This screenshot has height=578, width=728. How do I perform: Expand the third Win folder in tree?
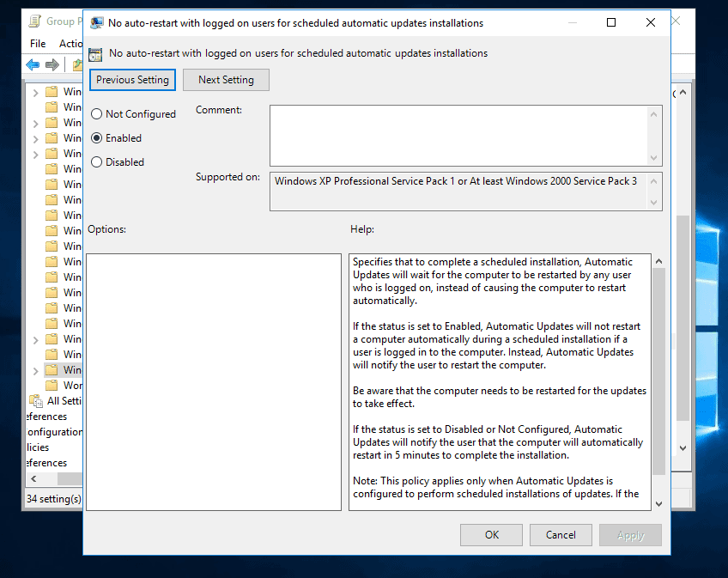[36, 124]
